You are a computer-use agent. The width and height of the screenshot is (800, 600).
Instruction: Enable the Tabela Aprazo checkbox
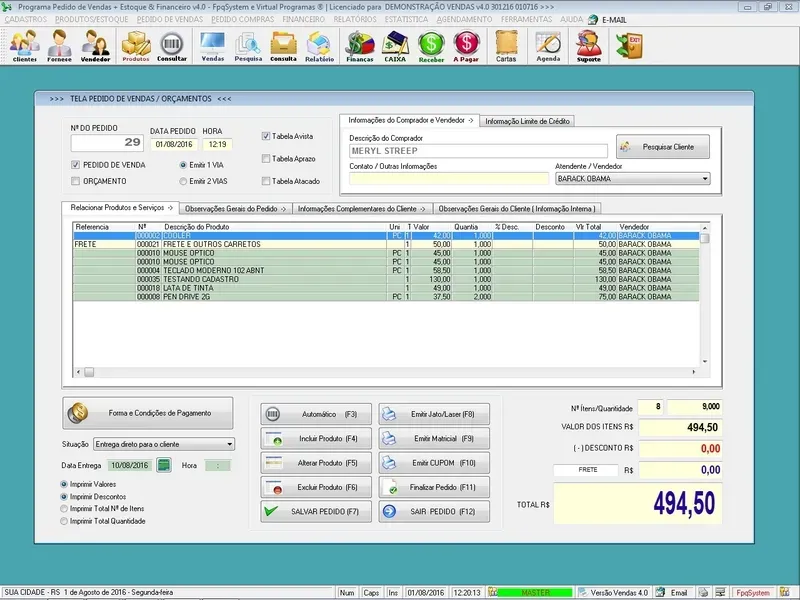pyautogui.click(x=266, y=158)
